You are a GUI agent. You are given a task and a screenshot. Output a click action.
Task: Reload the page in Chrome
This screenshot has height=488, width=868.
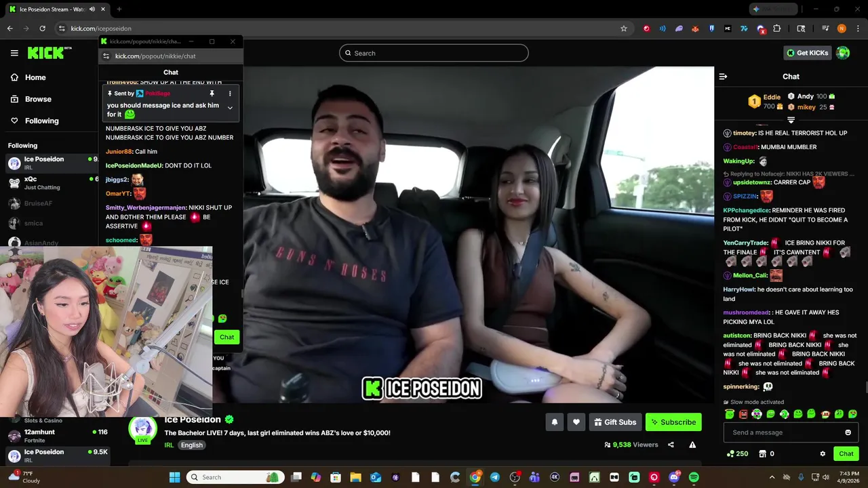click(42, 28)
